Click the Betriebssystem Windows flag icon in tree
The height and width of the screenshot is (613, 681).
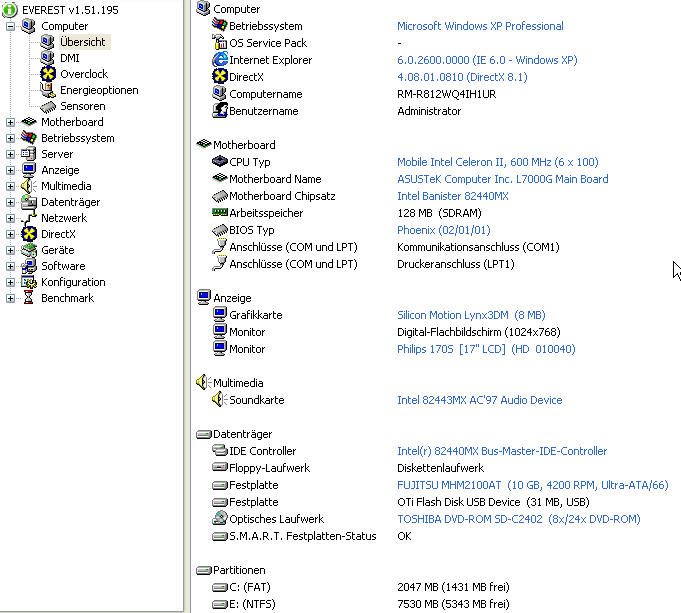[x=29, y=138]
